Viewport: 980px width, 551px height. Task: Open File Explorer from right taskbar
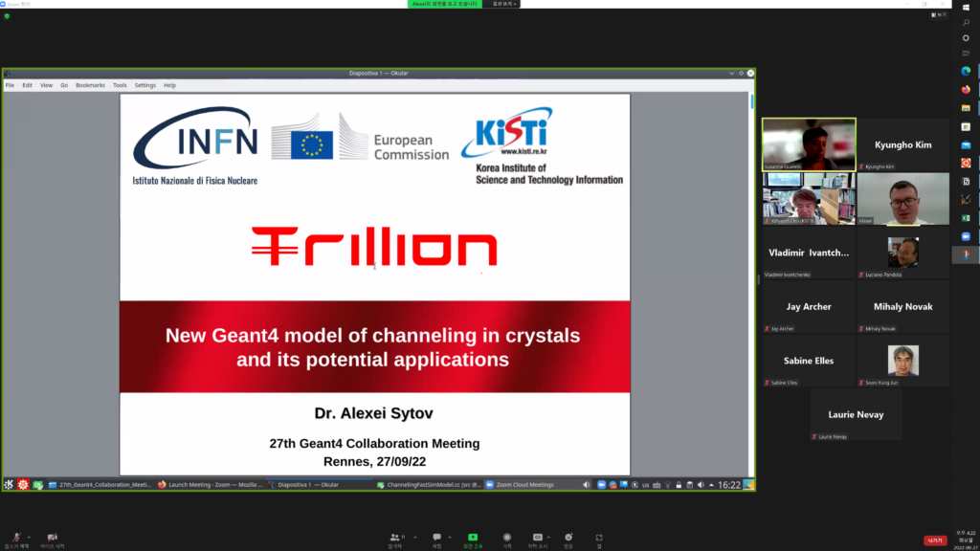(x=966, y=108)
